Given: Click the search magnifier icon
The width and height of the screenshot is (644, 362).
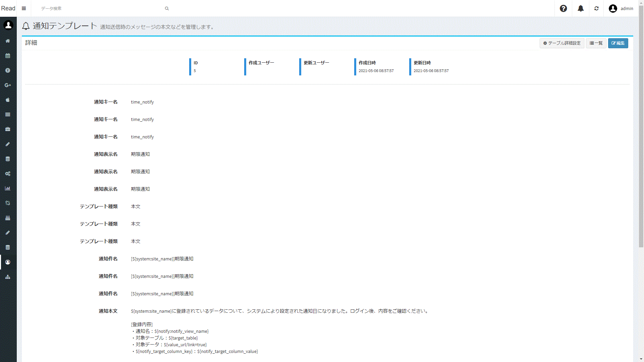Looking at the screenshot, I should point(167,8).
